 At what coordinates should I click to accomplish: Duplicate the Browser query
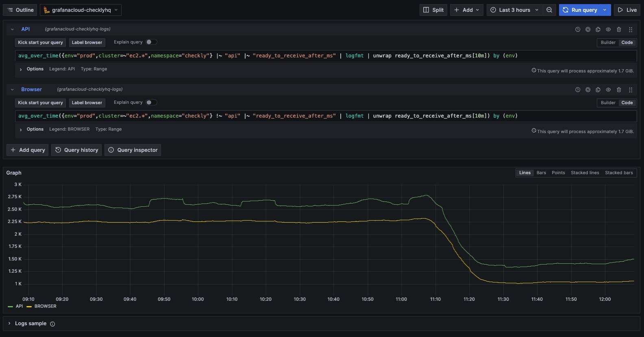(598, 90)
